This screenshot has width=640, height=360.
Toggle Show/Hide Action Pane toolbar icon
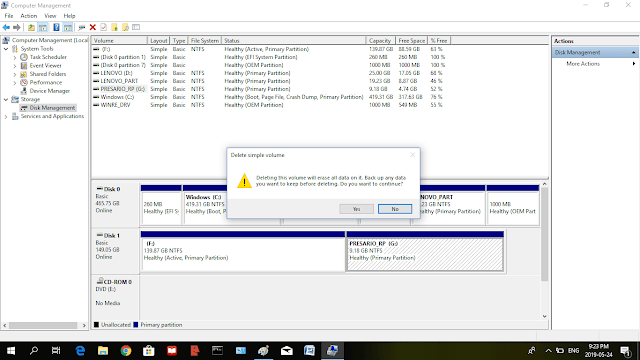(x=68, y=27)
